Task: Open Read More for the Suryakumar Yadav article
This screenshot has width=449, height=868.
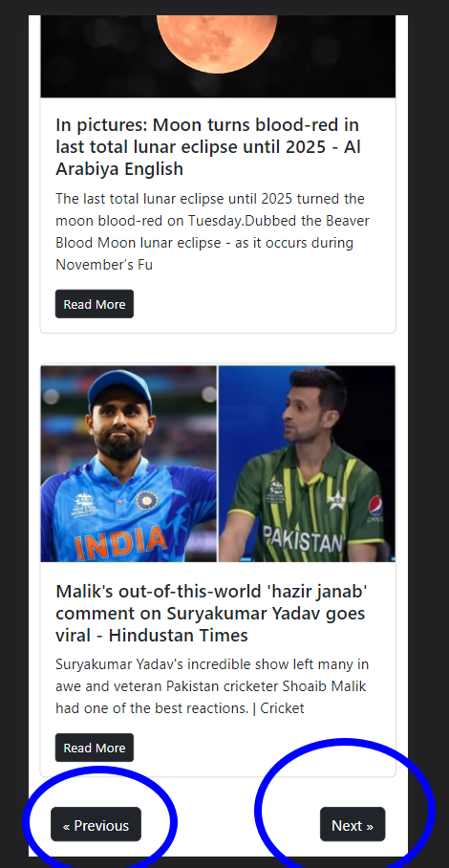Action: (95, 748)
